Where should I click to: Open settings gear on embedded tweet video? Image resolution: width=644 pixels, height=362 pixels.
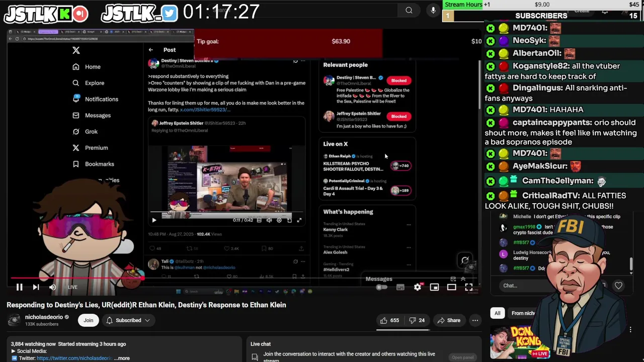[x=279, y=220]
